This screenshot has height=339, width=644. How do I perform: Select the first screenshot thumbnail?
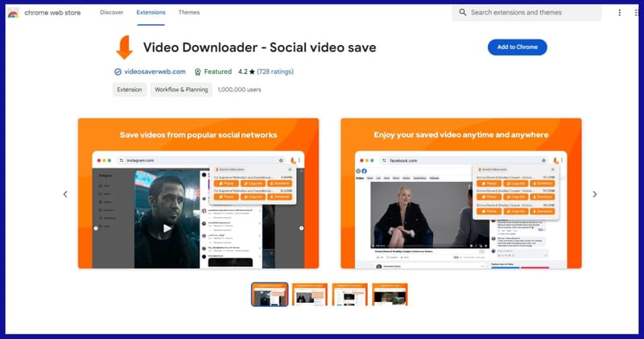(270, 295)
